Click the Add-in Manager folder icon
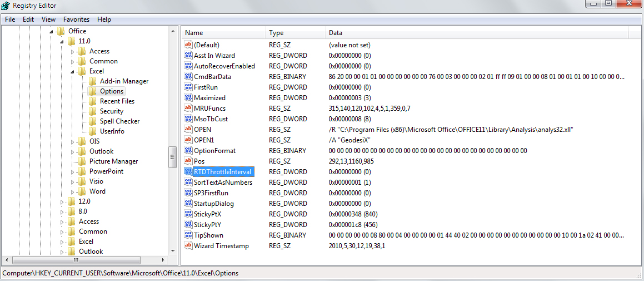The width and height of the screenshot is (644, 281). pyautogui.click(x=92, y=81)
